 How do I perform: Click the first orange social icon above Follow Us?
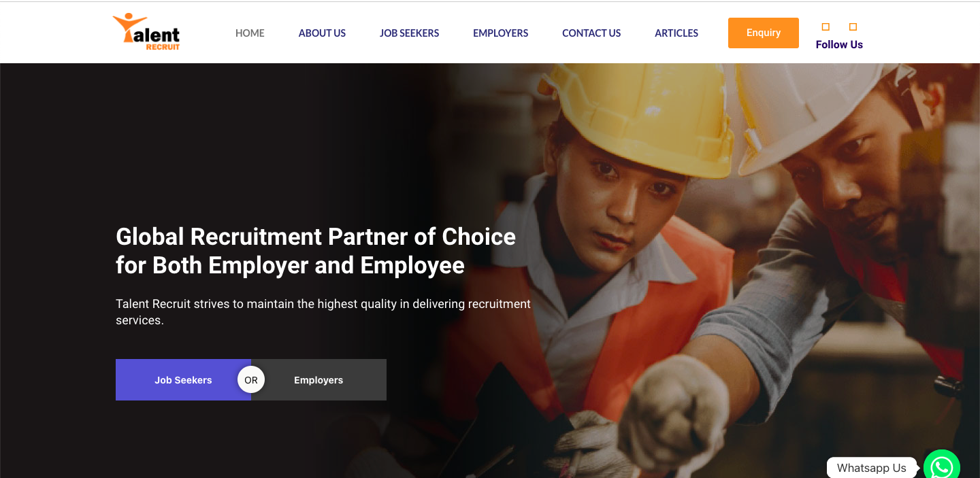click(826, 27)
